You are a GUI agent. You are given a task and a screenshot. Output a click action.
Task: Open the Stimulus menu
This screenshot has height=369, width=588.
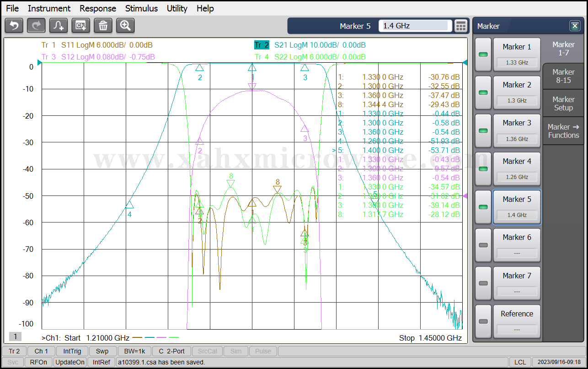141,8
